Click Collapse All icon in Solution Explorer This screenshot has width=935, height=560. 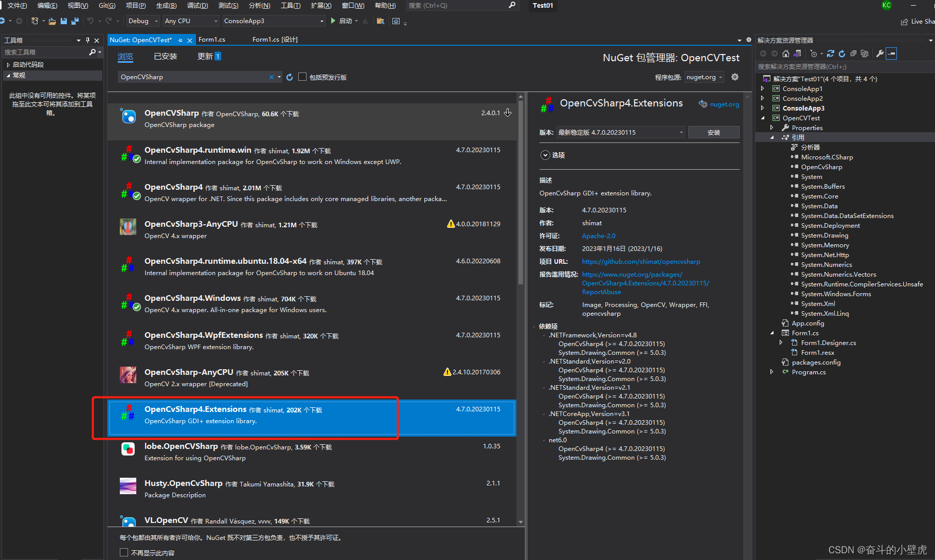pyautogui.click(x=853, y=53)
